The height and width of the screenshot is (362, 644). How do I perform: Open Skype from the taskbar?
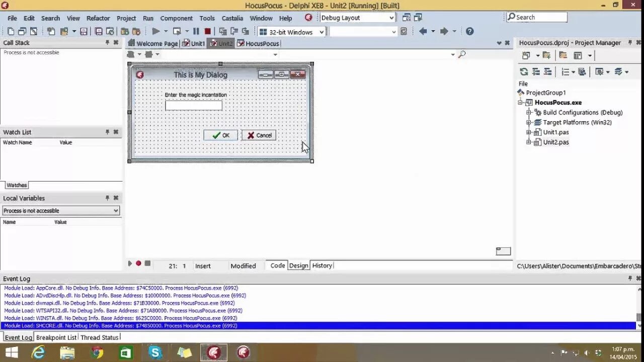(x=155, y=352)
